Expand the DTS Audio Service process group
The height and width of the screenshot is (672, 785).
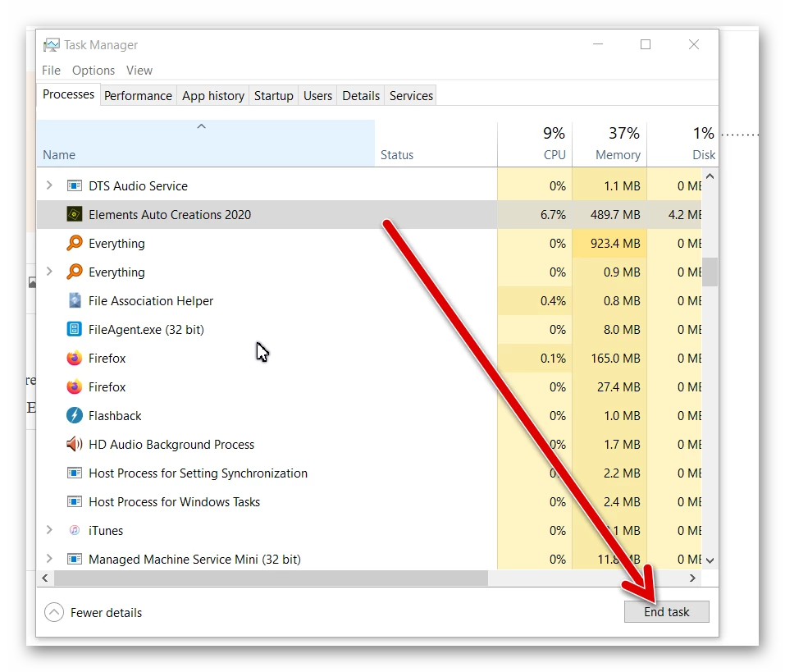click(49, 185)
